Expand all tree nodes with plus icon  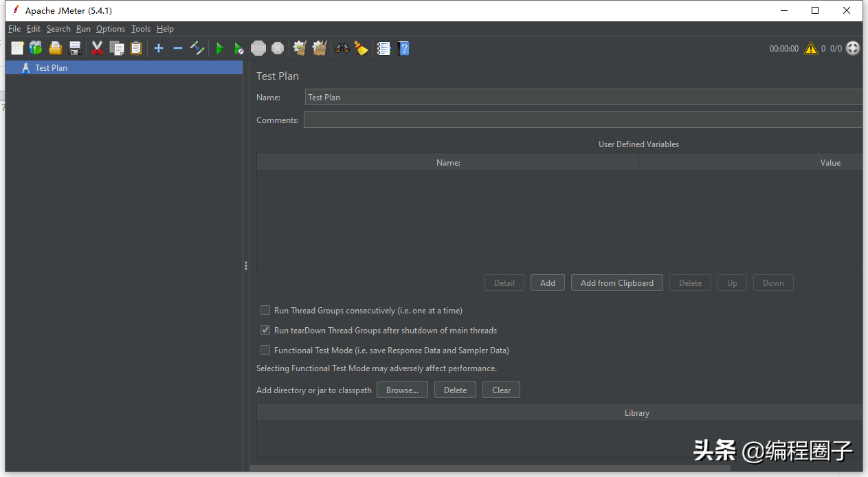(x=159, y=48)
